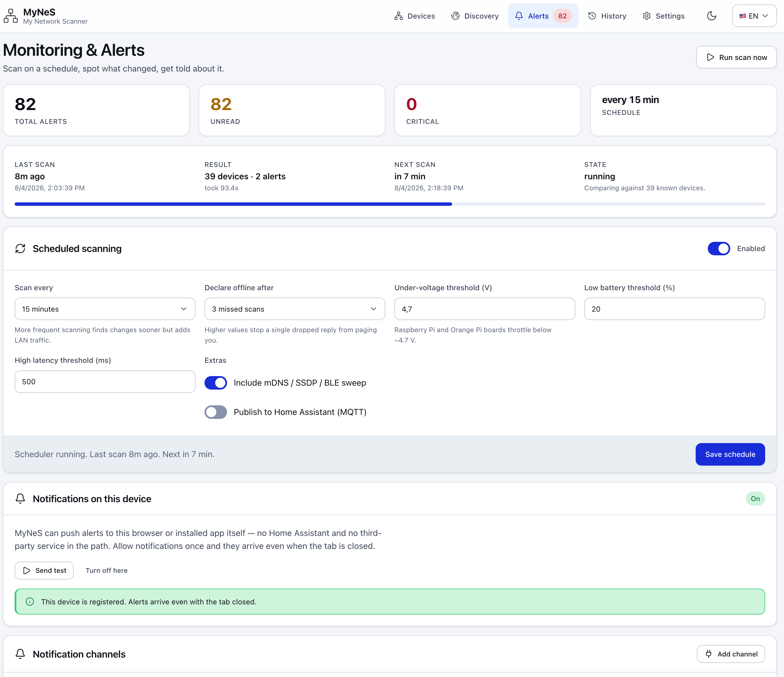Click 'Comparing against 39 known devices.' text
784x677 pixels.
click(644, 188)
